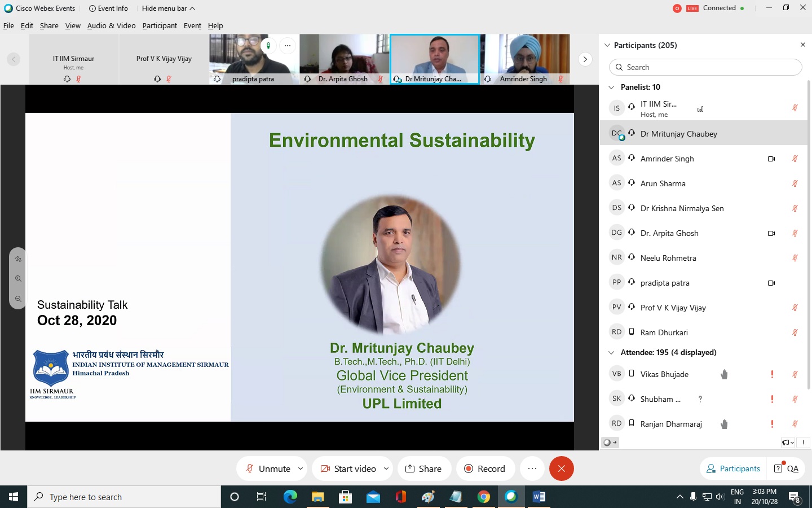Click pradipta patra's green microphone icon on video tile
812x508 pixels.
[269, 46]
